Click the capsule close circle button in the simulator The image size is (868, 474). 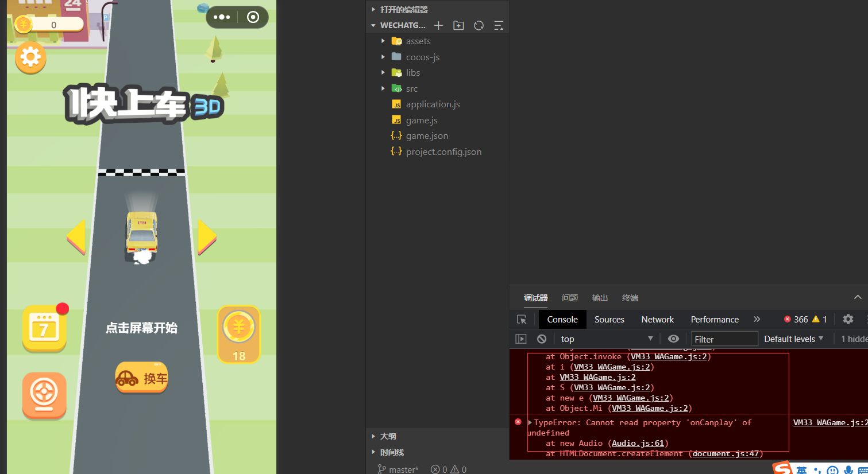click(x=253, y=17)
